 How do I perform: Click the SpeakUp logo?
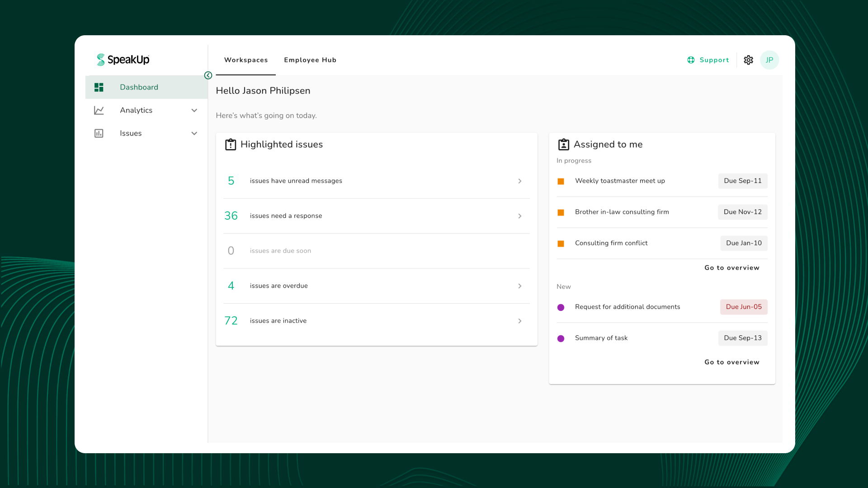[x=123, y=60]
